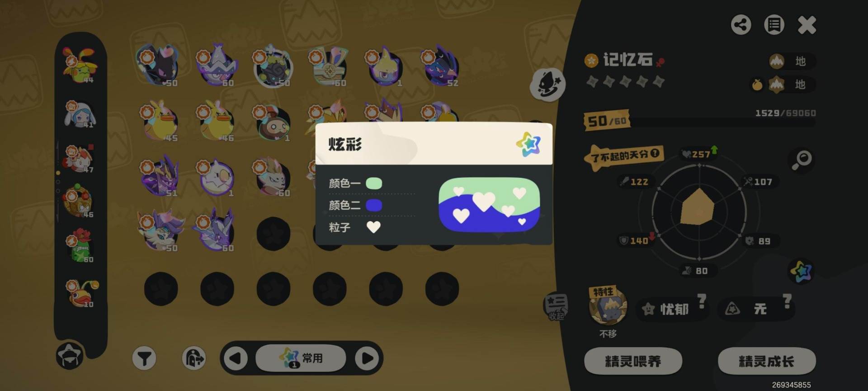Image resolution: width=868 pixels, height=391 pixels.
Task: Click the share icon
Action: tap(741, 25)
